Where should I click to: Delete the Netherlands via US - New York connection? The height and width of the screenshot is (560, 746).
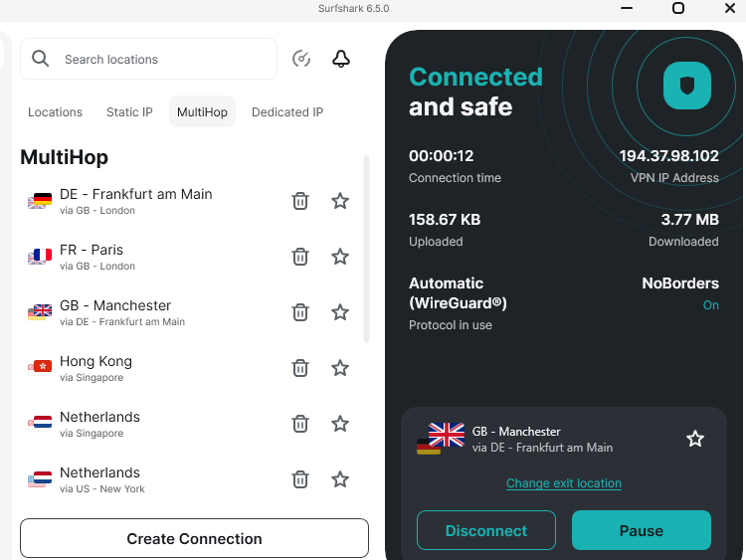click(x=299, y=479)
